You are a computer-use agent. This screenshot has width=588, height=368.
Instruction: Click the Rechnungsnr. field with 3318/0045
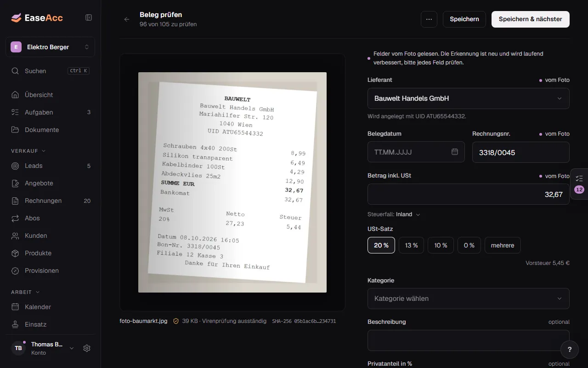coord(521,152)
